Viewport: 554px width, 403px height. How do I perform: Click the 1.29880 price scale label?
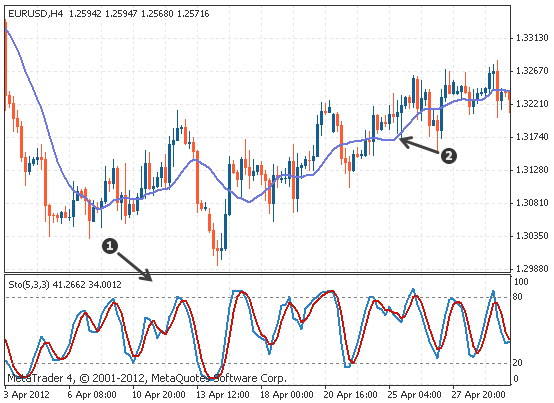(532, 269)
